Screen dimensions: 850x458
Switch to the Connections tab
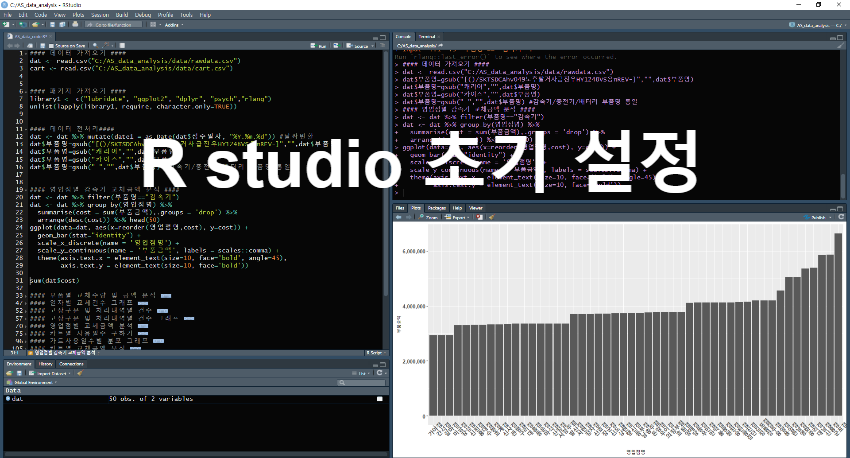(x=71, y=364)
